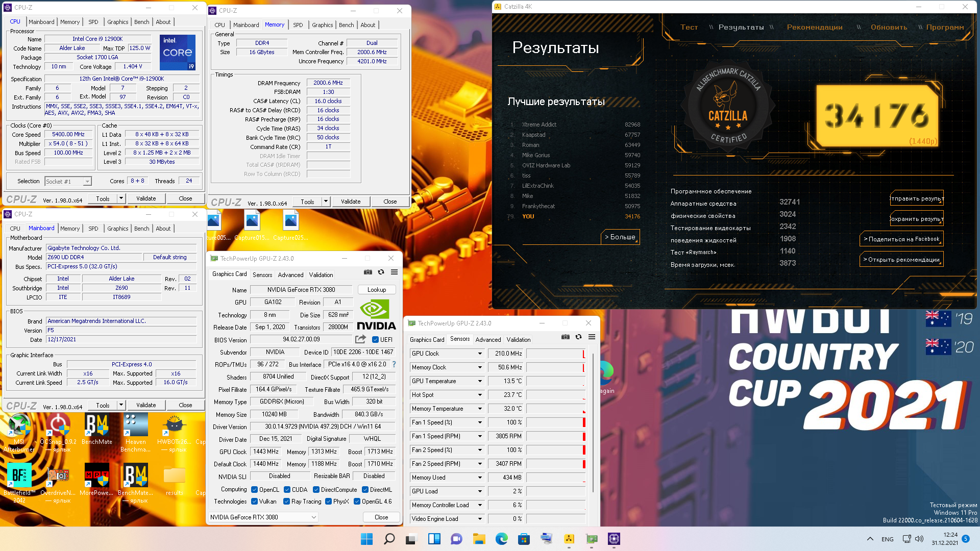Click the Bus Interface question mark icon
The image size is (980, 551).
click(394, 364)
